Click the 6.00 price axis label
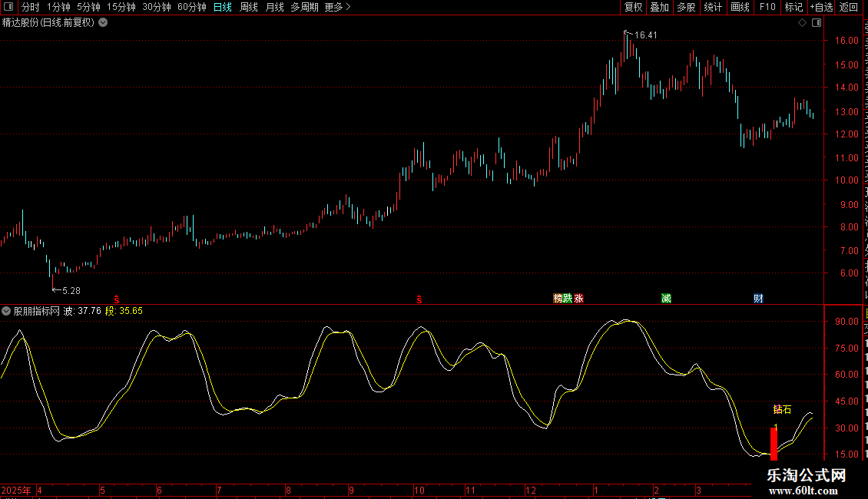 coord(849,273)
